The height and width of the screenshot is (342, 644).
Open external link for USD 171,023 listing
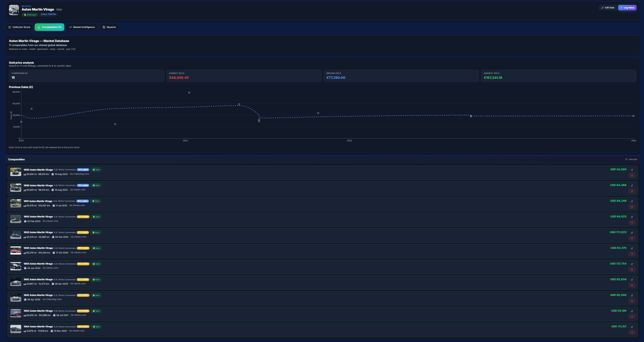[x=632, y=233]
